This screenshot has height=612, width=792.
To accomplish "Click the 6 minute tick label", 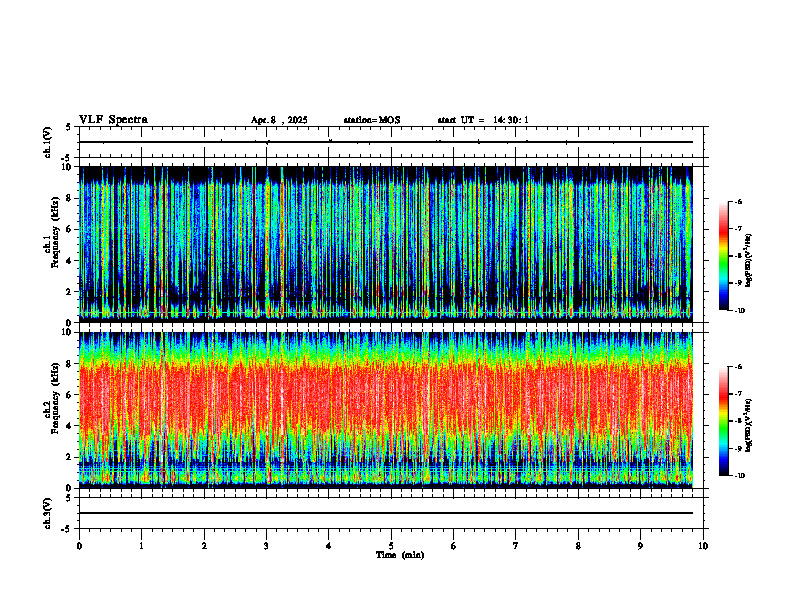I will click(x=454, y=546).
